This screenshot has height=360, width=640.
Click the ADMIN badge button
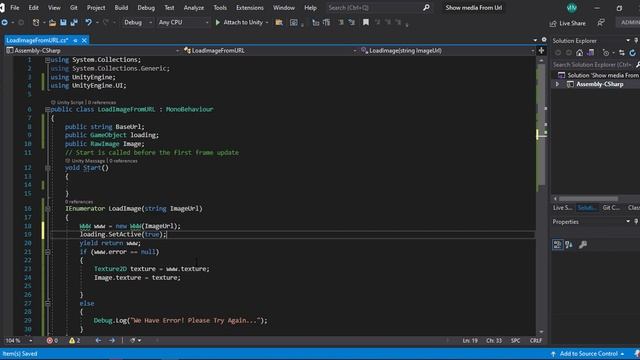pyautogui.click(x=629, y=22)
